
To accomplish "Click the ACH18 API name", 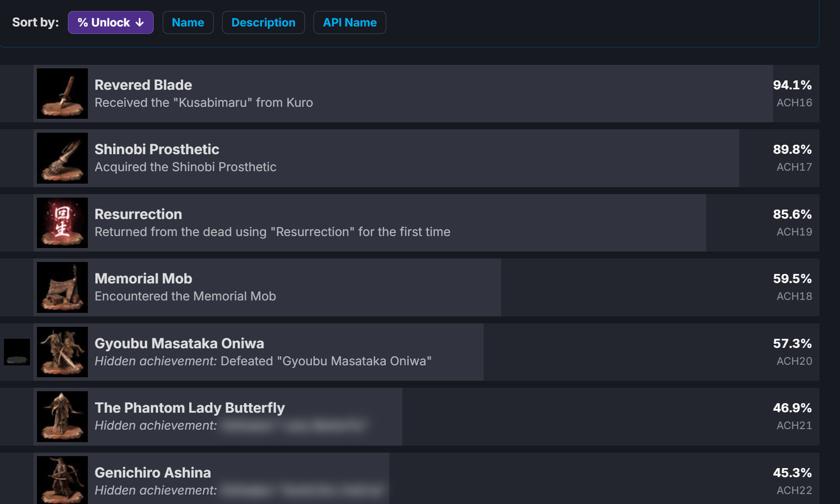I will pyautogui.click(x=794, y=296).
